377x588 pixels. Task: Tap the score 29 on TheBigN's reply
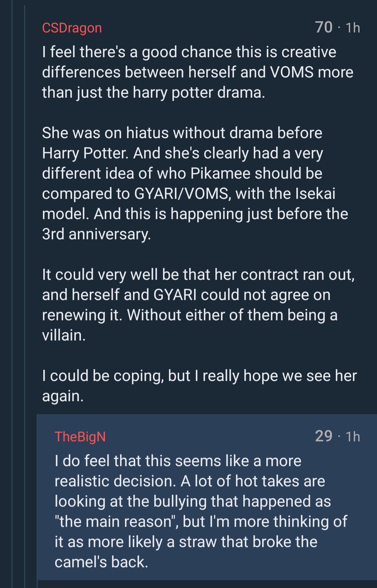tap(324, 436)
